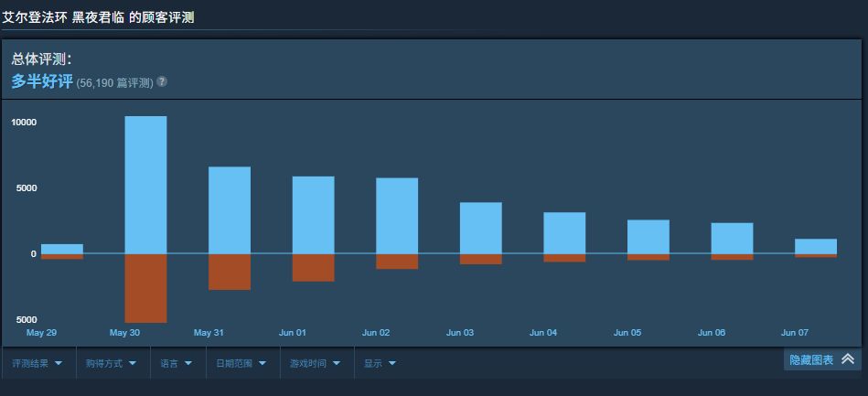This screenshot has width=868, height=396.
Task: Open the 日期范围 dropdown filter
Action: (x=243, y=363)
